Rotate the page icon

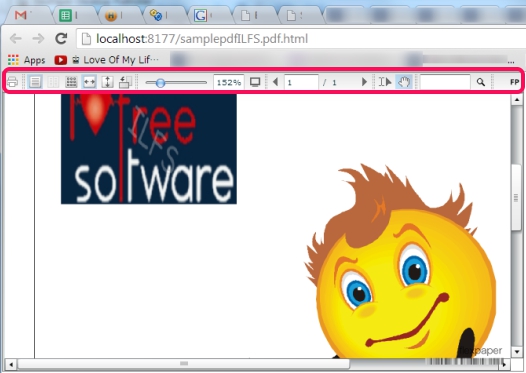[x=125, y=82]
